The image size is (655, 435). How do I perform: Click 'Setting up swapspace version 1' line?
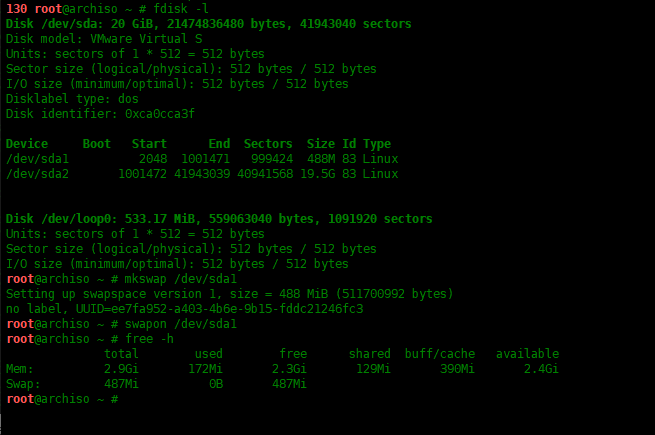tap(229, 294)
